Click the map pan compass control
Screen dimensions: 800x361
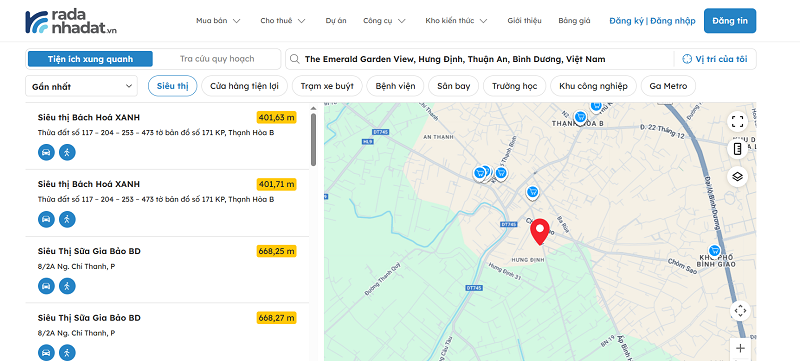740,311
